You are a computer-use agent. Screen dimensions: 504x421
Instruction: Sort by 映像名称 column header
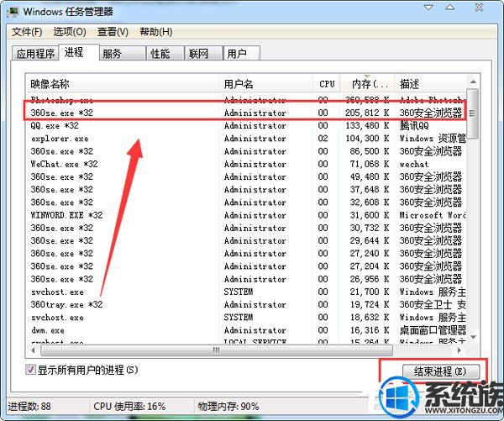(x=122, y=84)
